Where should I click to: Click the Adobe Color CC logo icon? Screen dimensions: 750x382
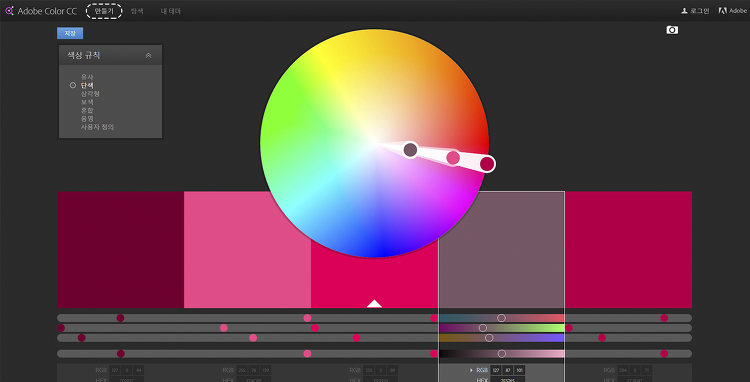(9, 11)
